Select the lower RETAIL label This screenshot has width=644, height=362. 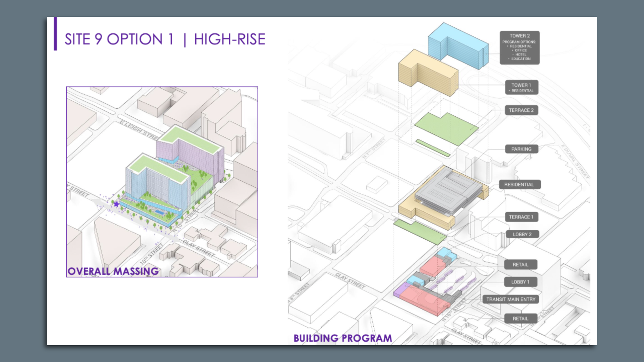point(520,318)
